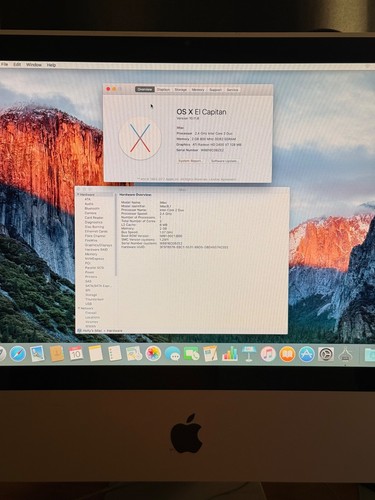The image size is (375, 500).
Task: Collapse the Network section in the sidebar
Action: 79,308
